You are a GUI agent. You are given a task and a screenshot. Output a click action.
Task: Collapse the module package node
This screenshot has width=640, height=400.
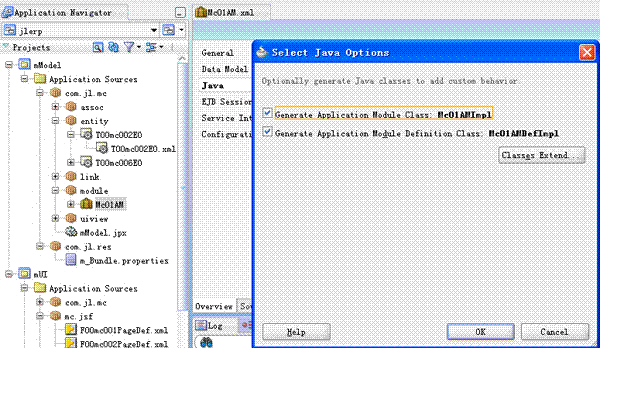[x=56, y=190]
